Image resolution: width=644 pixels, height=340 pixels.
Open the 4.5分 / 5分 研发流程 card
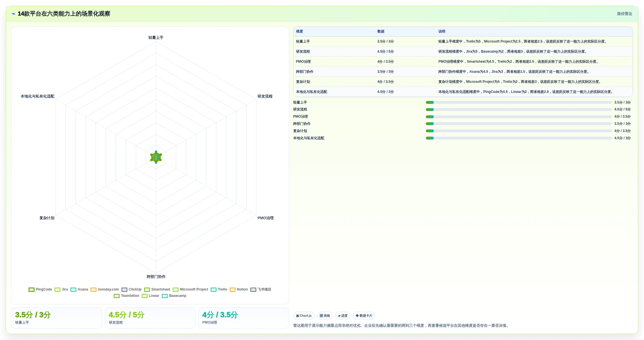150,318
